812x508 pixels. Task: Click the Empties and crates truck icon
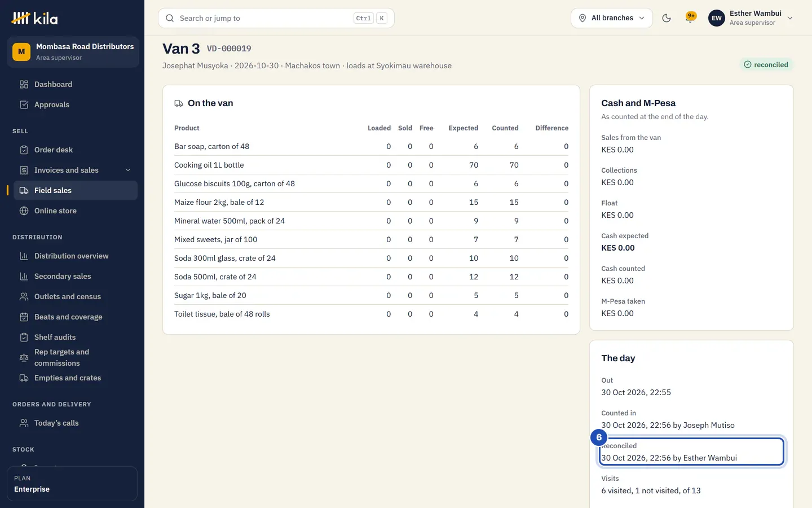click(x=24, y=378)
